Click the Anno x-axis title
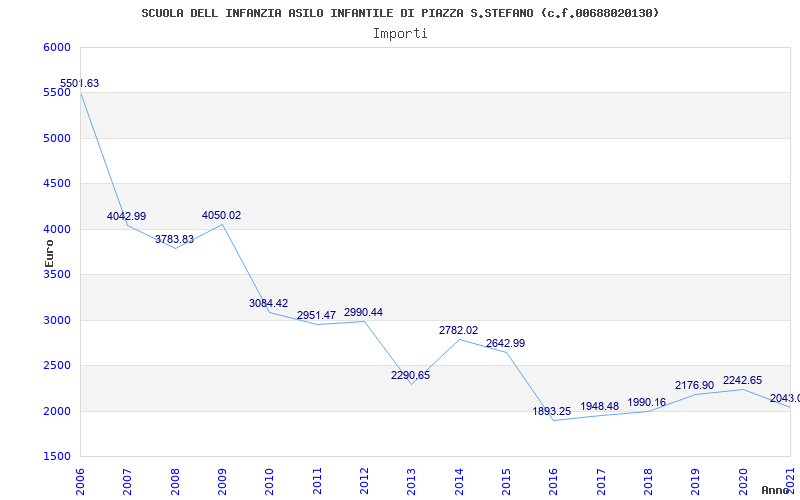The width and height of the screenshot is (800, 500). 775,490
